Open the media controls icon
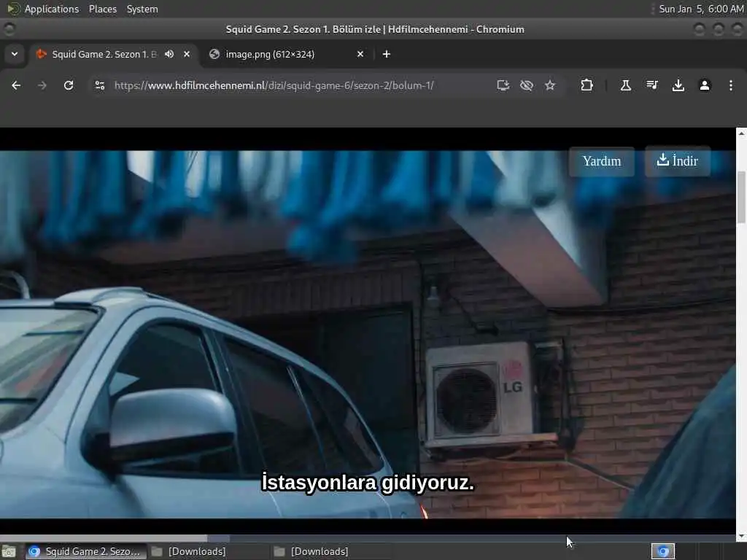 click(x=652, y=85)
